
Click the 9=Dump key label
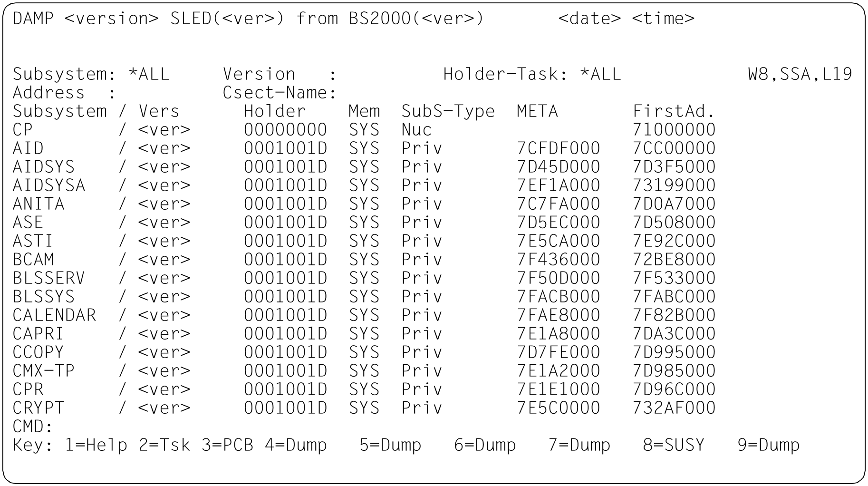tap(768, 445)
